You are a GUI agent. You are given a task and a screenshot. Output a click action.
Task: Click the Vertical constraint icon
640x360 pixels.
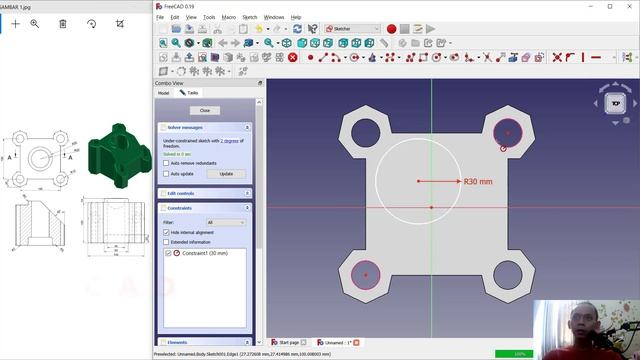[583, 58]
